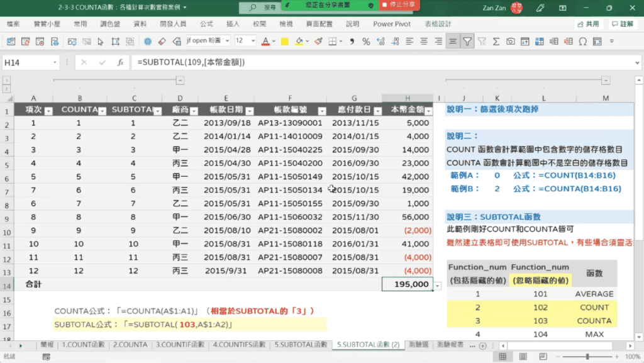The image size is (644, 363).
Task: Click the select all corner of the grid
Action: tap(8, 98)
